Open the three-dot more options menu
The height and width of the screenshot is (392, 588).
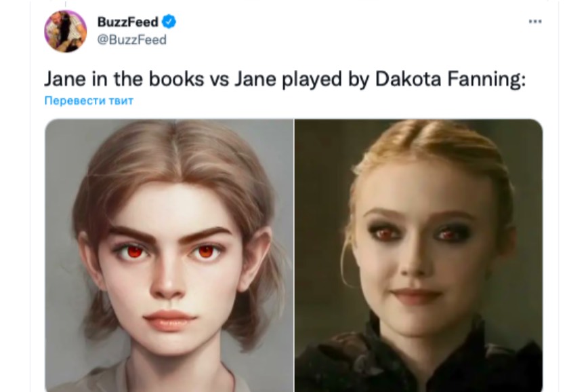pos(534,22)
